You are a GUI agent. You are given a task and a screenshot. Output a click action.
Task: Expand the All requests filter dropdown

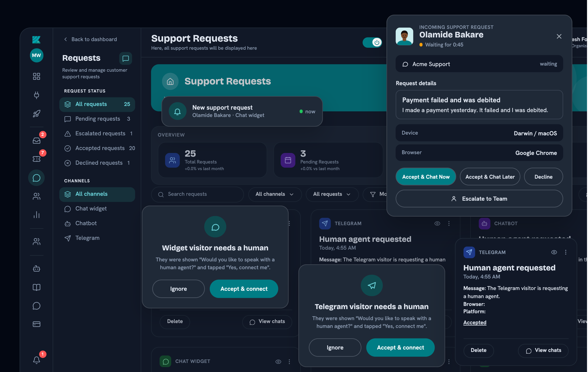[x=332, y=194]
